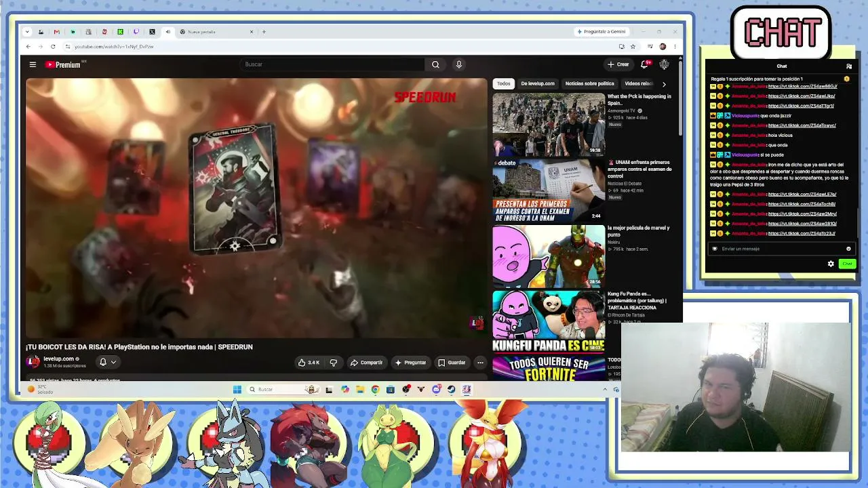This screenshot has height=488, width=868.
Task: Click 'Regala 1 suscripción para tomar la posición 1'
Action: pos(757,79)
